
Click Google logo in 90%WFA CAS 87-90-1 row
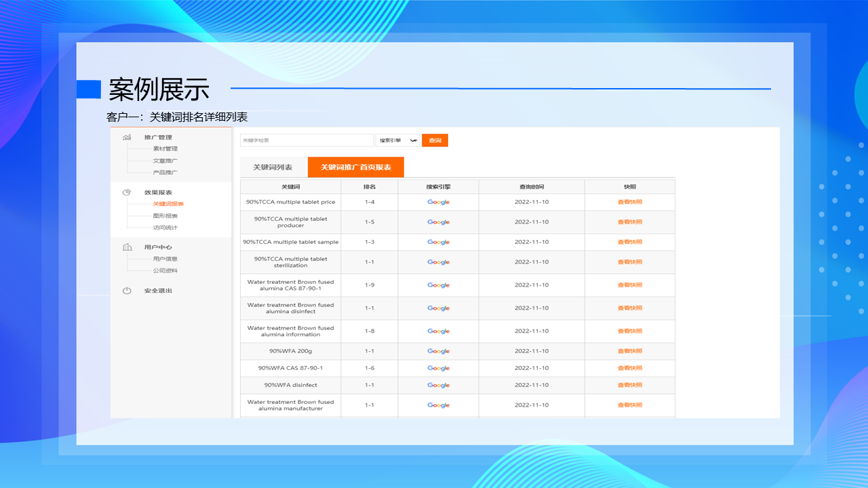[438, 368]
